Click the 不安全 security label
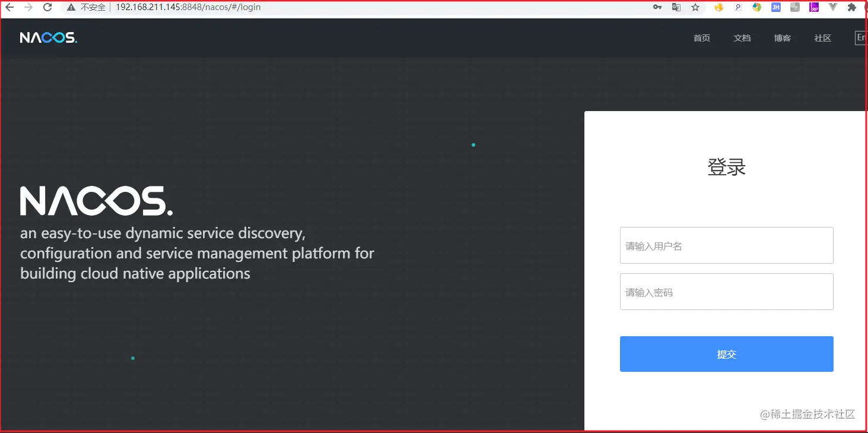Screen dimensions: 868x433 click(x=93, y=8)
